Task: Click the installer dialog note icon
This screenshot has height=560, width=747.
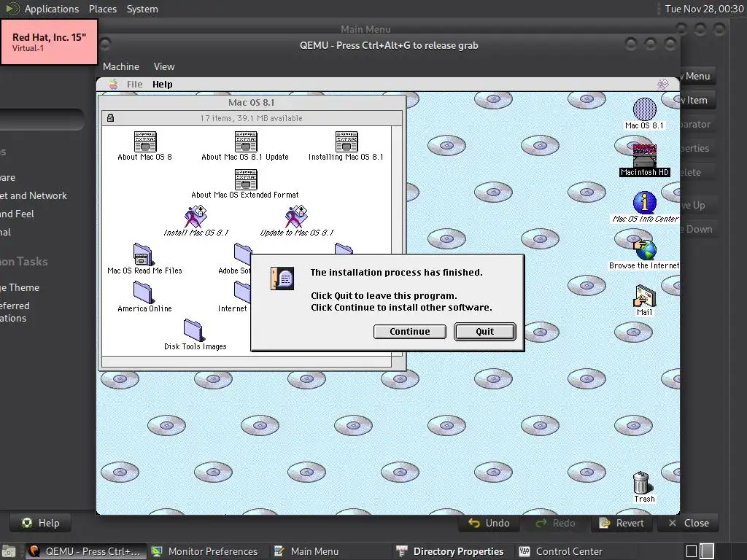Action: pyautogui.click(x=282, y=279)
